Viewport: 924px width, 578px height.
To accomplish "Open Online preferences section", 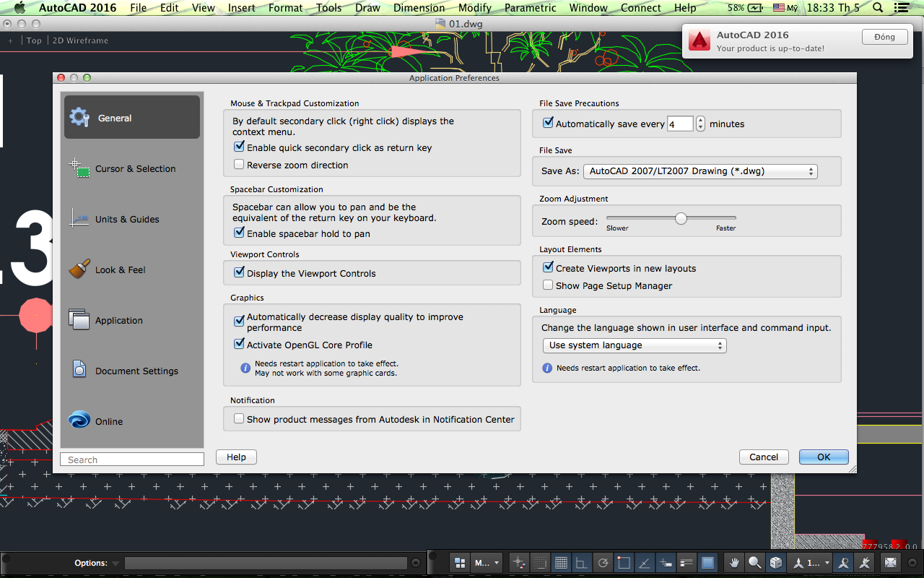I will [132, 421].
